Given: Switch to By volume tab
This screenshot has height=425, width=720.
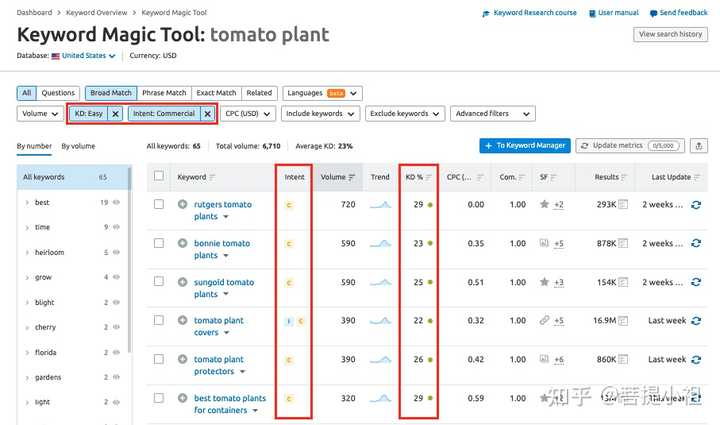Looking at the screenshot, I should [78, 146].
